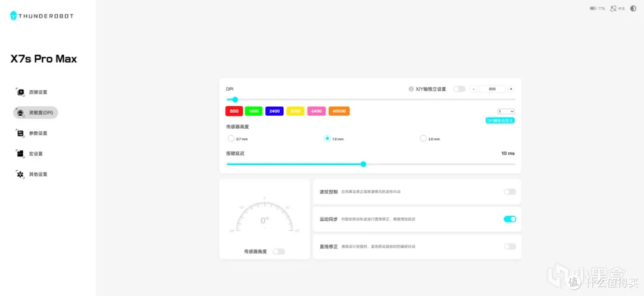
Task: Click the 灵敏度(DPI) sensitivity sidebar icon
Action: pos(20,113)
